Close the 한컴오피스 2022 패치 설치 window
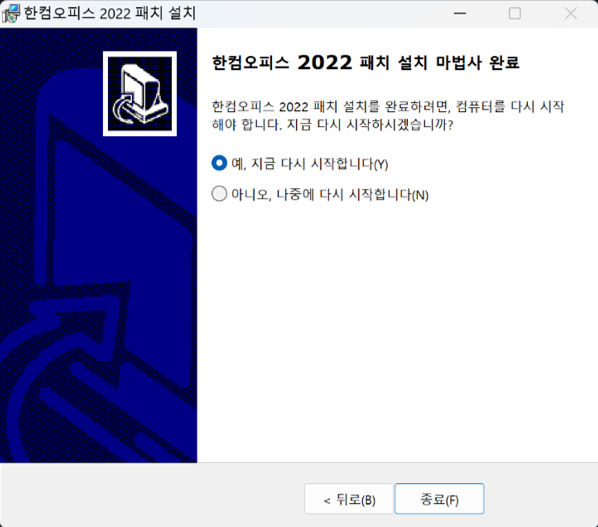This screenshot has height=527, width=598. 571,13
